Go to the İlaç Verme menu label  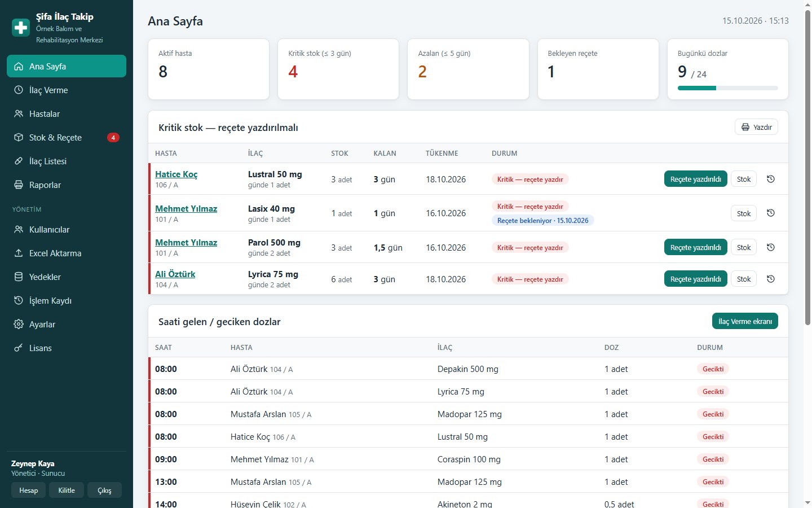pos(48,90)
